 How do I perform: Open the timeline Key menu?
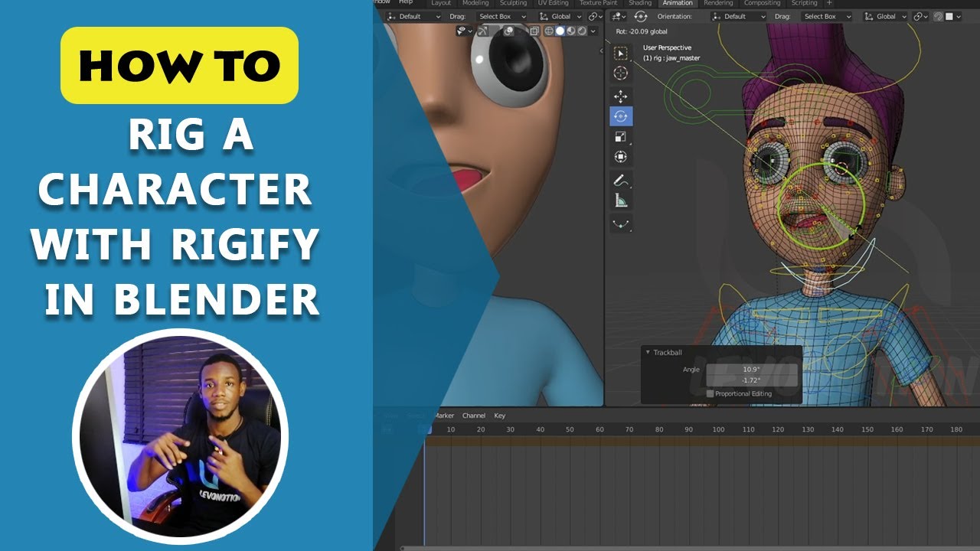[499, 416]
